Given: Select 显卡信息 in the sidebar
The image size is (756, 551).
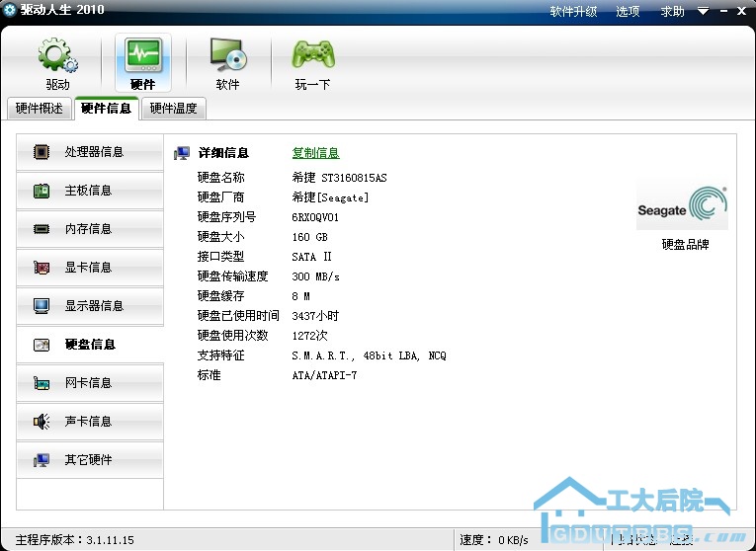Looking at the screenshot, I should click(90, 268).
